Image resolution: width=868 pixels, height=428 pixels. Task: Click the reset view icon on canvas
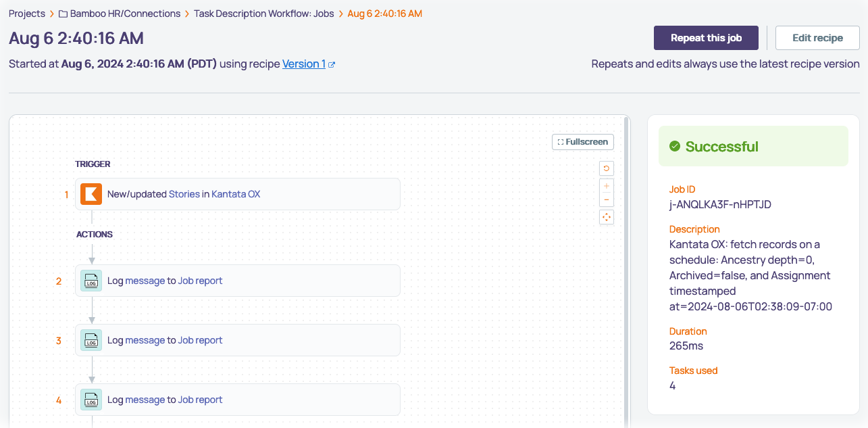pos(607,168)
